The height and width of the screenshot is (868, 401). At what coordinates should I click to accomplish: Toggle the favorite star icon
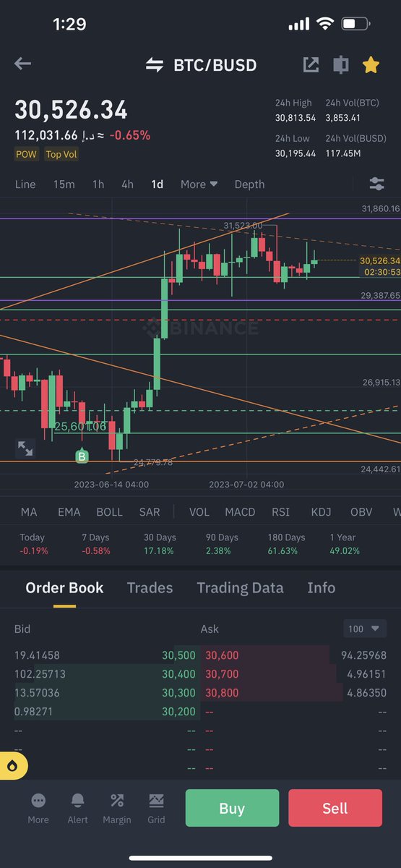pyautogui.click(x=371, y=65)
